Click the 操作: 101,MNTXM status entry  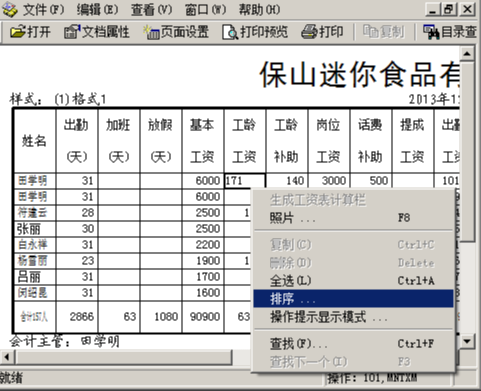tap(372, 378)
